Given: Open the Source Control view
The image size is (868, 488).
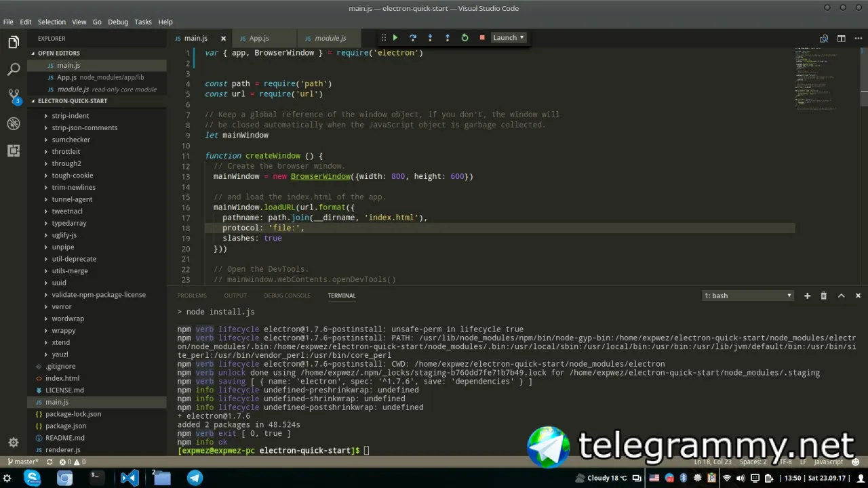Looking at the screenshot, I should click(x=14, y=97).
